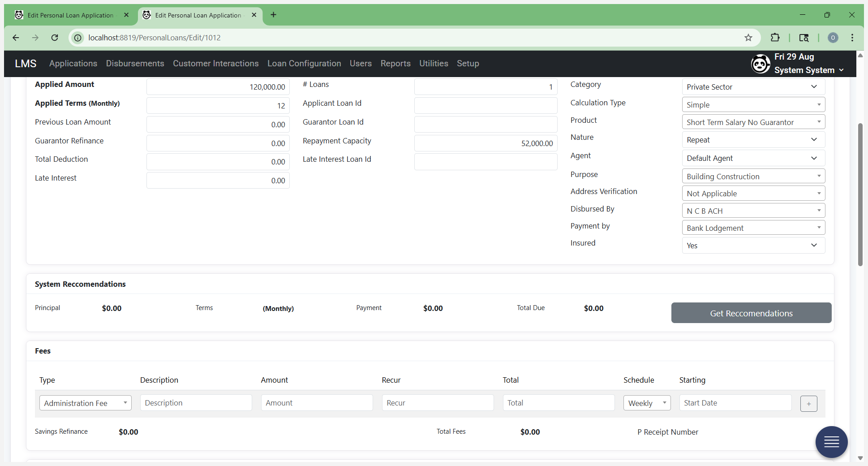Click the Applied Amount input field
The height and width of the screenshot is (466, 868).
click(x=218, y=87)
